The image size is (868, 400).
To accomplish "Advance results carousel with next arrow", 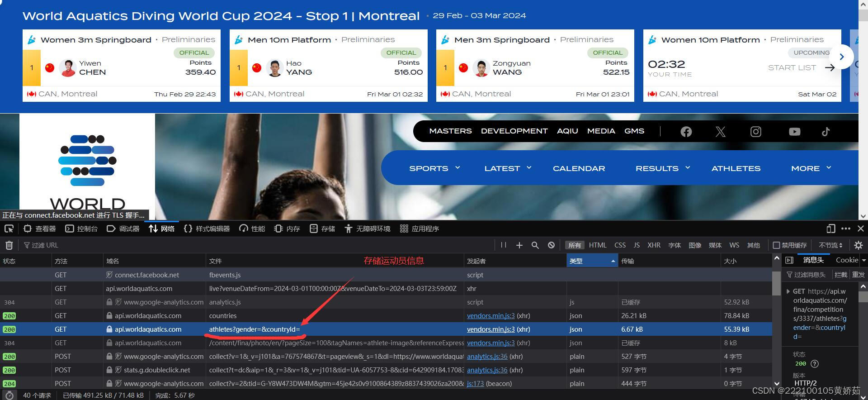I will 841,57.
